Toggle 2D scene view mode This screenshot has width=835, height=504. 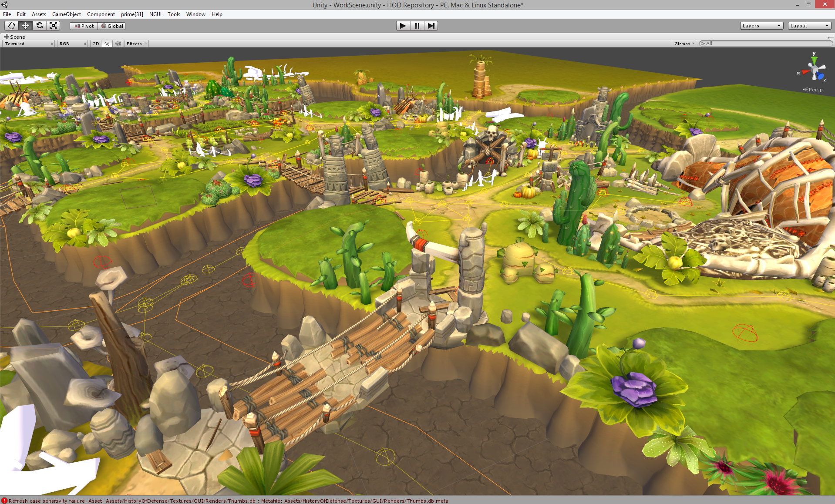[x=96, y=44]
